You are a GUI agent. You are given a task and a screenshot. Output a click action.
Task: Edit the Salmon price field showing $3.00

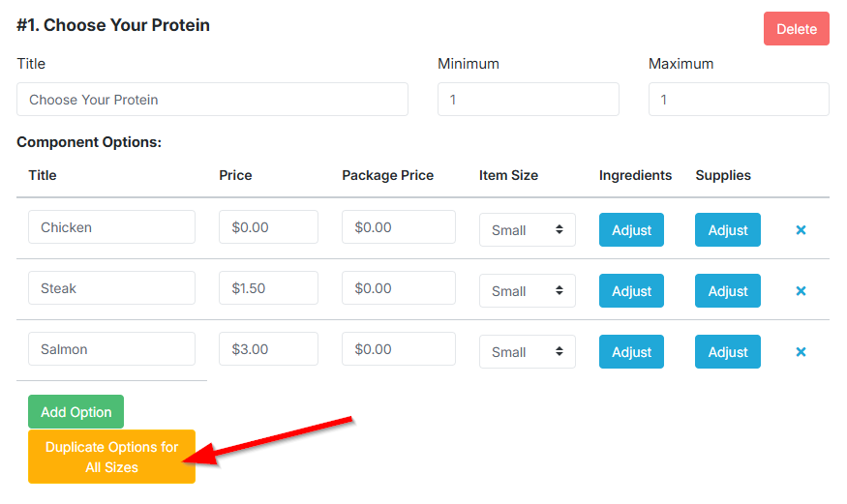268,349
